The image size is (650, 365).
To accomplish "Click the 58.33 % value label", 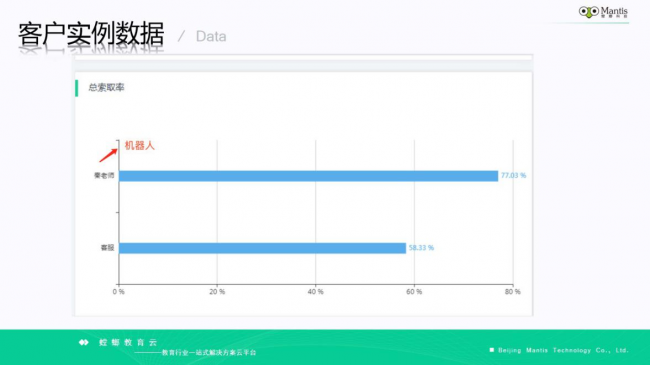I will click(x=421, y=248).
